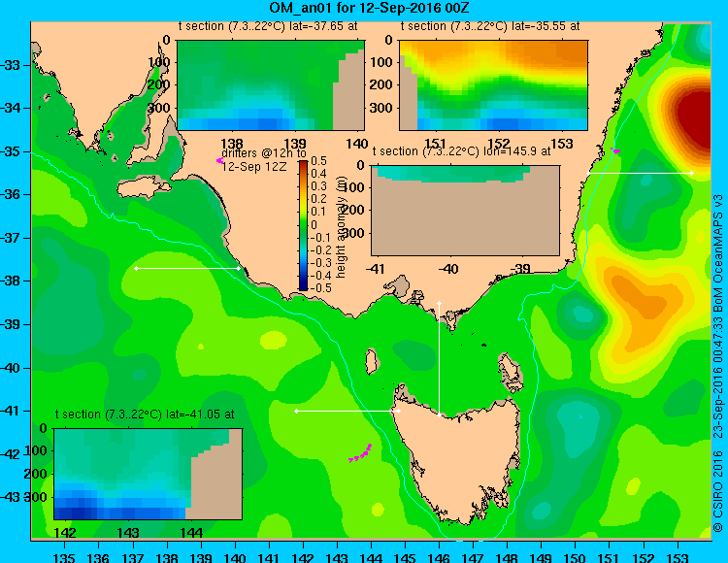This screenshot has width=728, height=563.
Task: Click the magenta drifter track west of Tasmania
Action: click(x=361, y=453)
